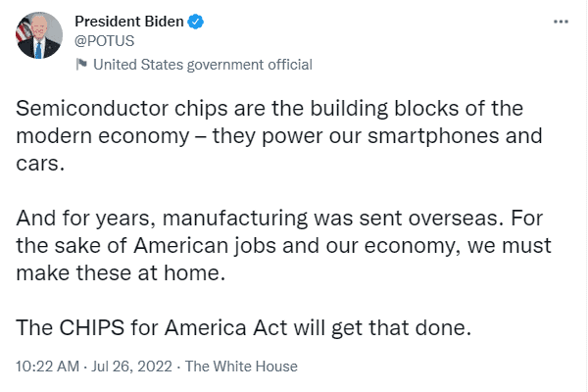This screenshot has height=392, width=588.
Task: Click The White House source label
Action: coord(241,367)
